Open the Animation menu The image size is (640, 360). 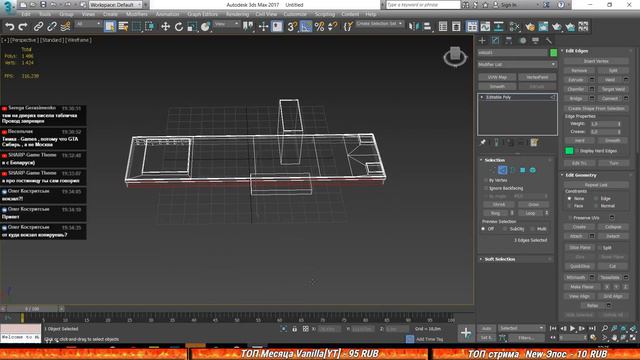167,14
